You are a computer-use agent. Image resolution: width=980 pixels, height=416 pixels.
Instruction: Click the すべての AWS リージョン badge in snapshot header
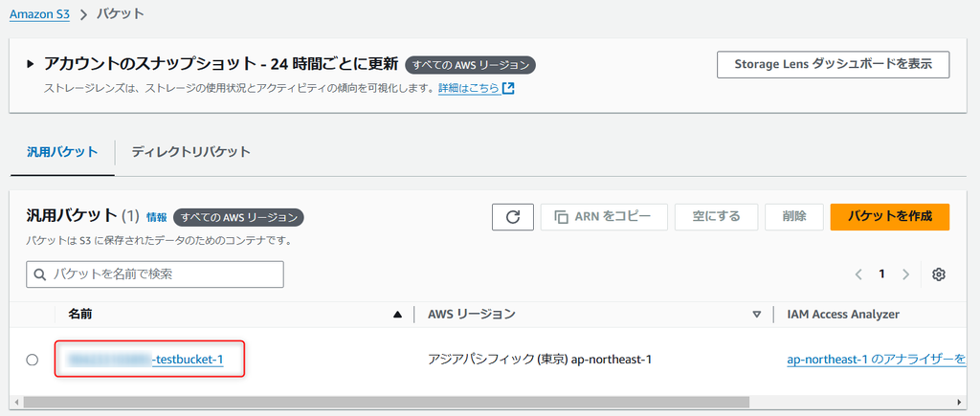tap(471, 64)
